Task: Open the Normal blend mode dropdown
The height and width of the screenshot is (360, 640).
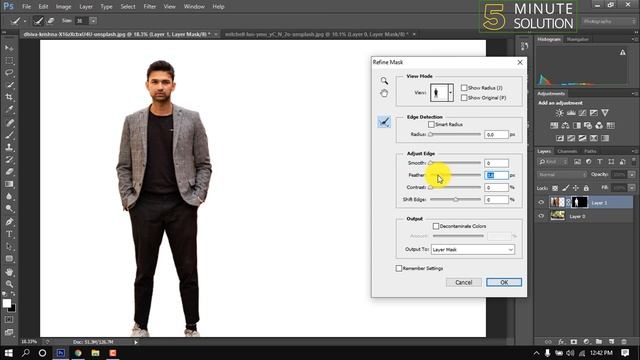Action: pos(562,175)
